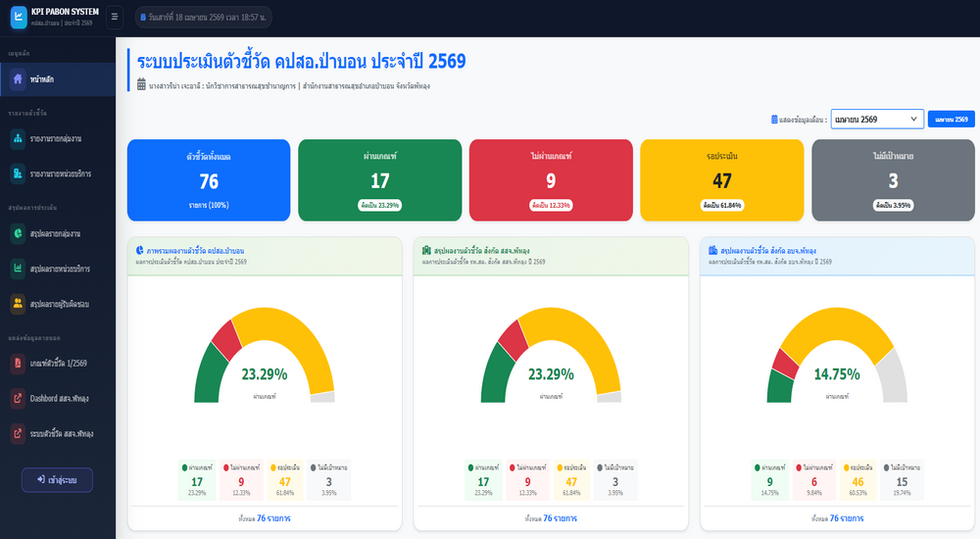This screenshot has height=539, width=980.
Task: Click the bar chart icon for สรุปผลรายหน่วยบริการ
Action: (x=18, y=269)
